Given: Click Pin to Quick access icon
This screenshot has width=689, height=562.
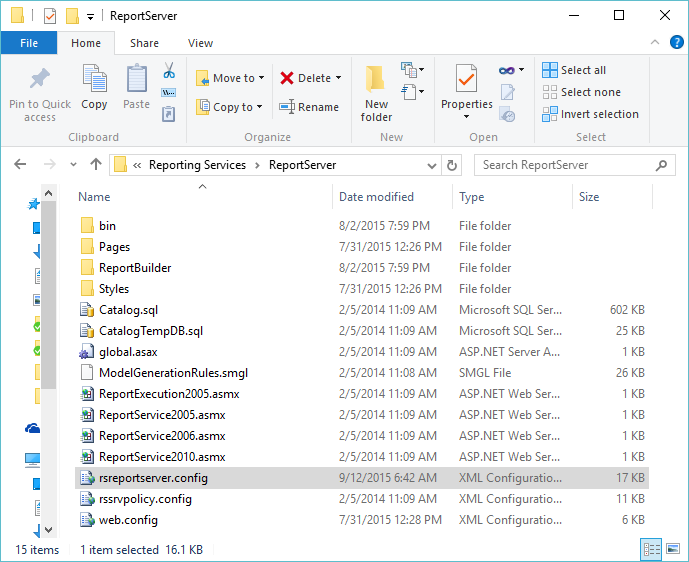Looking at the screenshot, I should (40, 79).
